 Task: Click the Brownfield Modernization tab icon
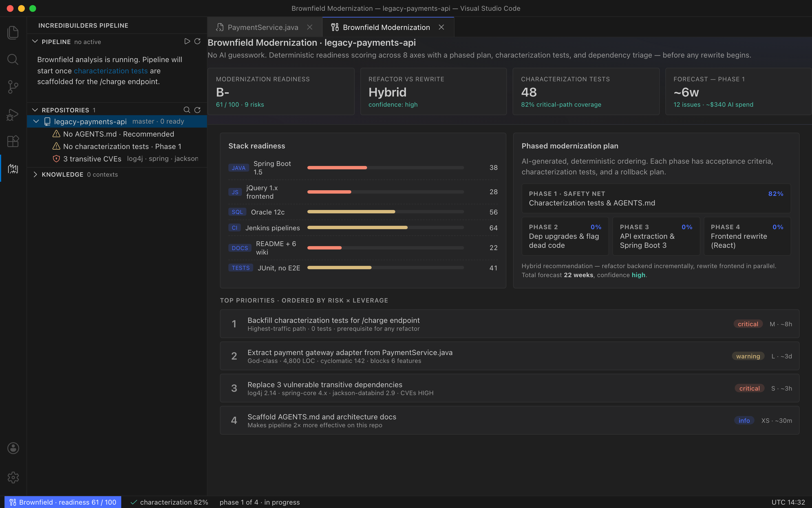point(335,27)
